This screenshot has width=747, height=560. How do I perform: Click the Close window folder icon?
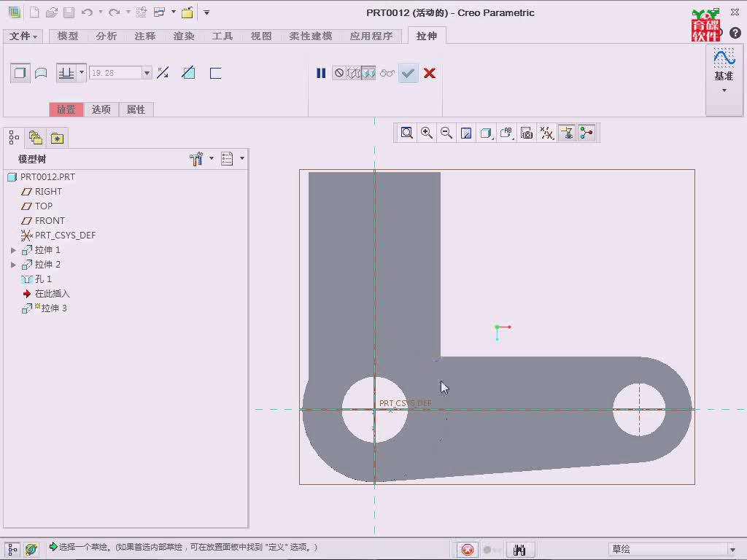[187, 12]
